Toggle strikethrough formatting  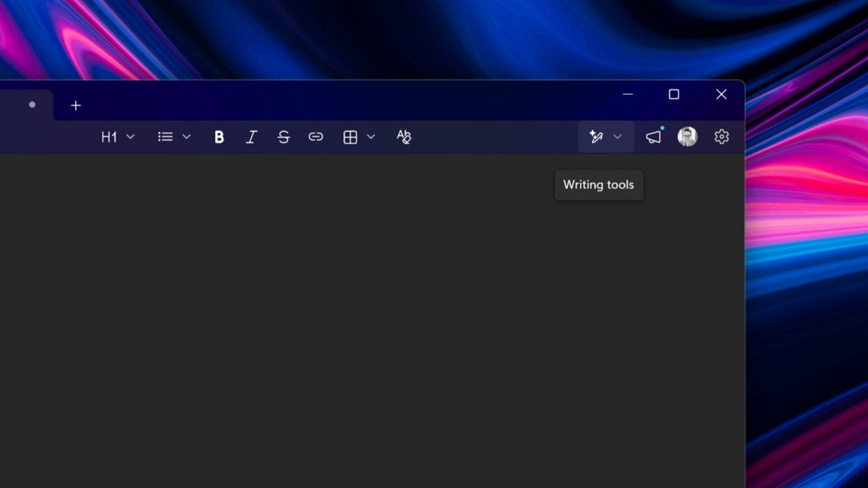click(x=283, y=136)
